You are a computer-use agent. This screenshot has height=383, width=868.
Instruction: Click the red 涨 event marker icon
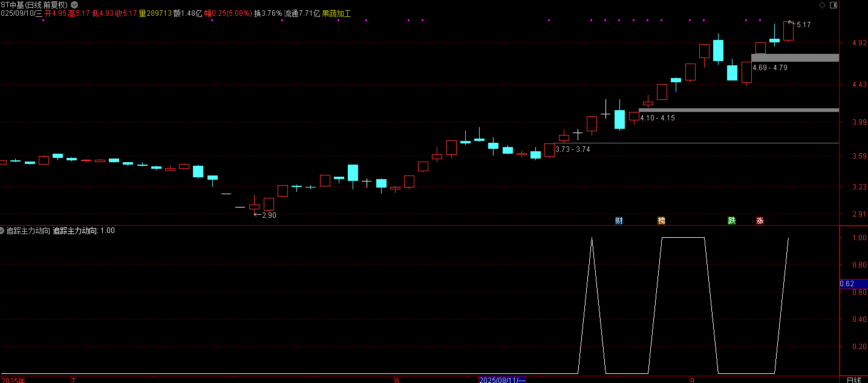(x=760, y=221)
